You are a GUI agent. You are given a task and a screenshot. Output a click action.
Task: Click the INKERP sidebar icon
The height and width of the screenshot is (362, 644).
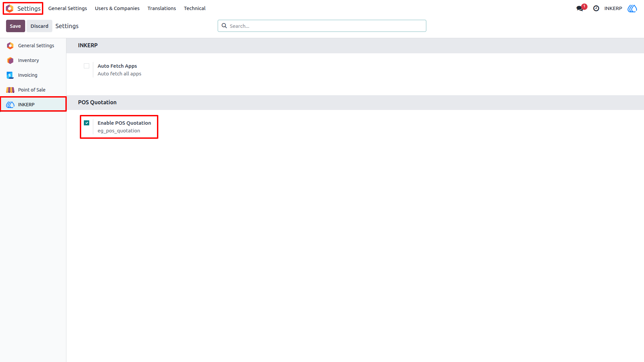pyautogui.click(x=10, y=105)
